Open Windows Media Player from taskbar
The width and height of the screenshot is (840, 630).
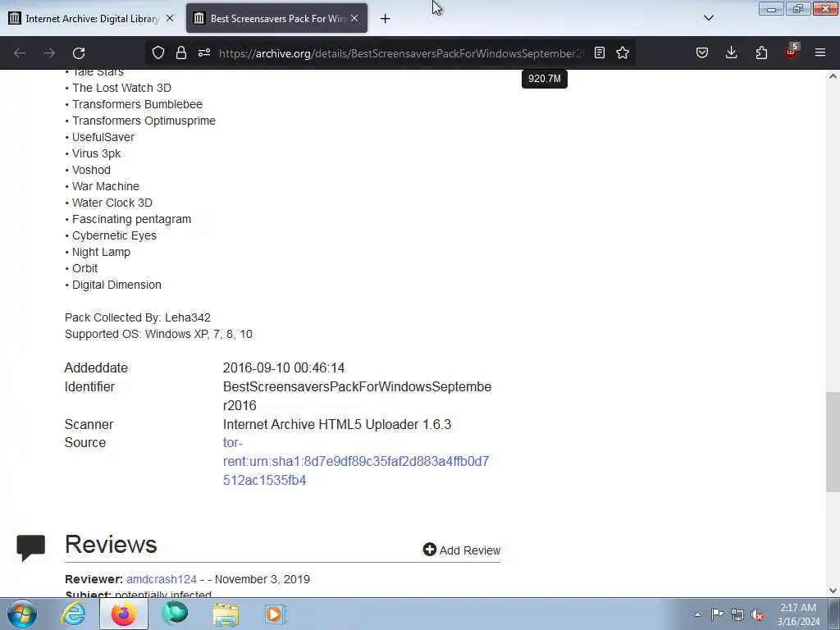(276, 614)
